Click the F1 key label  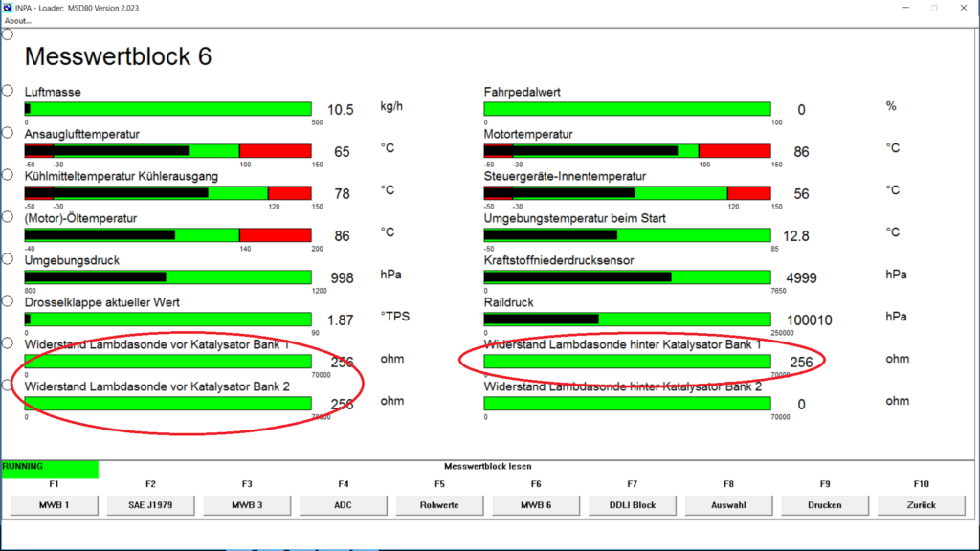54,483
